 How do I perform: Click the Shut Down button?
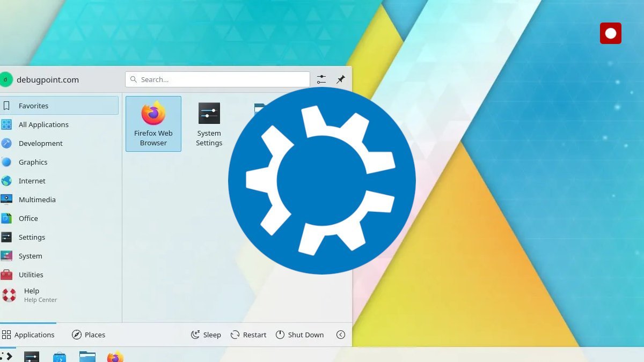(300, 334)
